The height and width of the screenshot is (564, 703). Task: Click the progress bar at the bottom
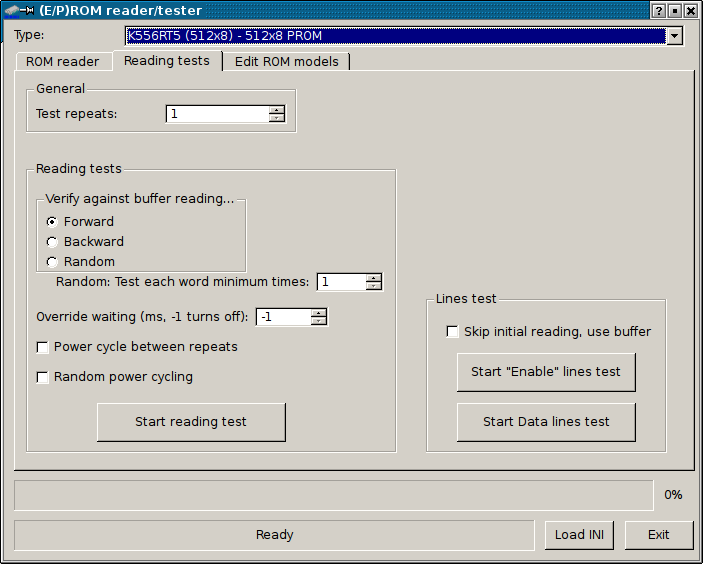point(333,495)
